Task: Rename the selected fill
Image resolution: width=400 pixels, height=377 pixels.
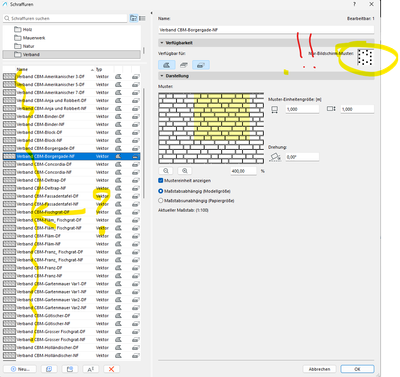Action: (x=91, y=369)
